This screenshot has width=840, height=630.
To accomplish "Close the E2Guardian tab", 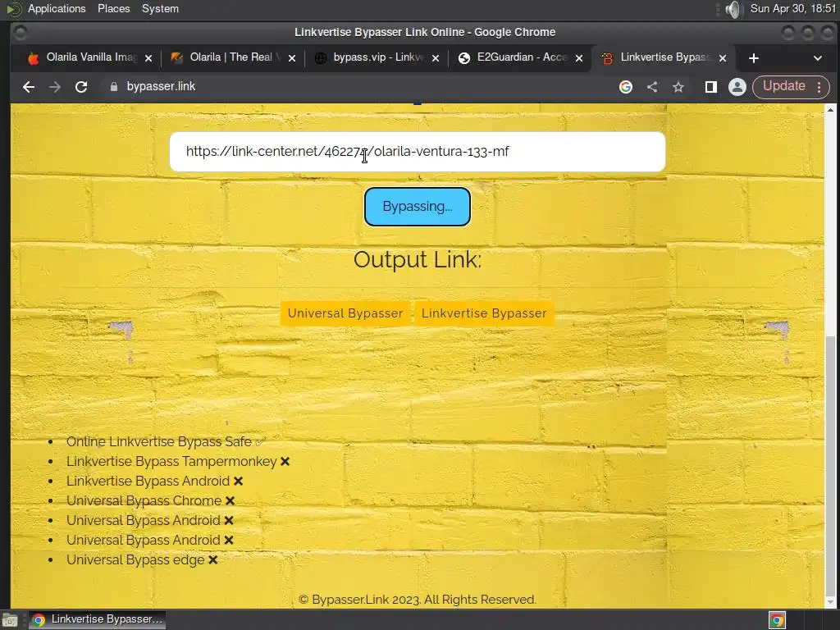I will pos(579,58).
